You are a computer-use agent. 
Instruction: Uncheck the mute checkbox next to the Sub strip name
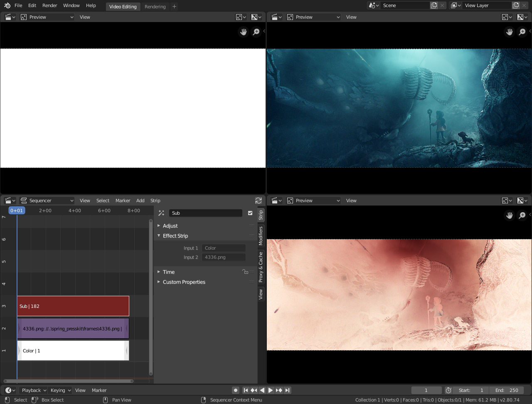point(250,213)
